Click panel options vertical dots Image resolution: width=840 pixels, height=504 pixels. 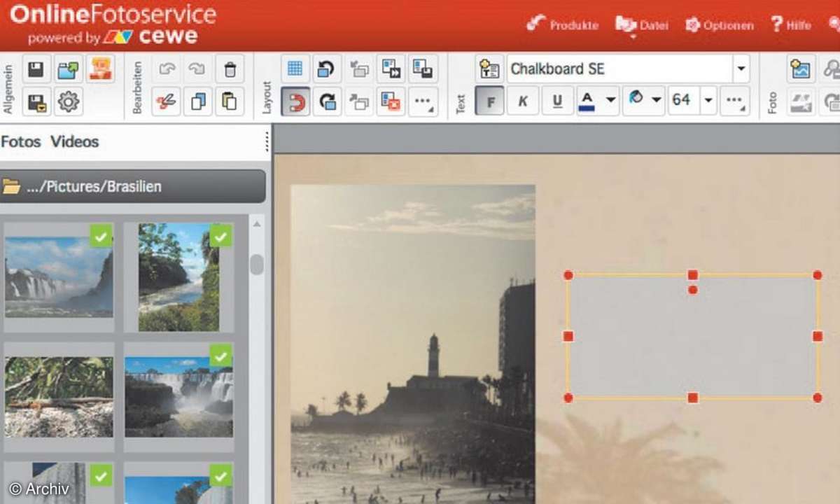[x=267, y=142]
